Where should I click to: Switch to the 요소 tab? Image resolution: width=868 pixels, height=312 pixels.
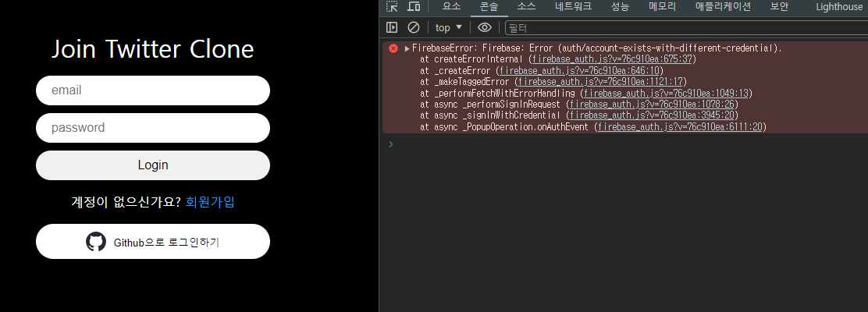[451, 7]
